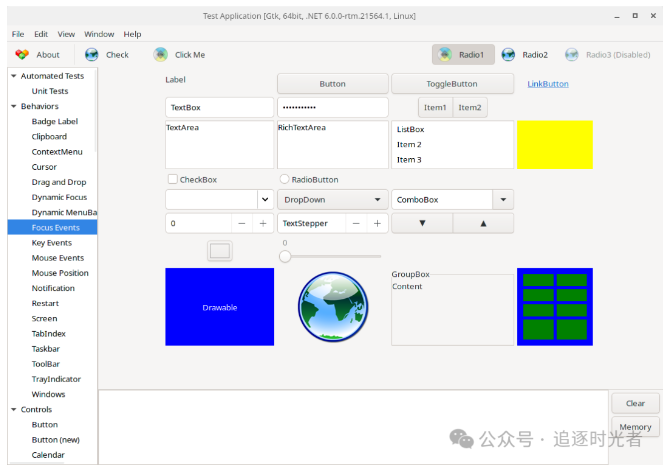Expand the ComboBox arrow
Image resolution: width=671 pixels, height=469 pixels.
[x=503, y=200]
